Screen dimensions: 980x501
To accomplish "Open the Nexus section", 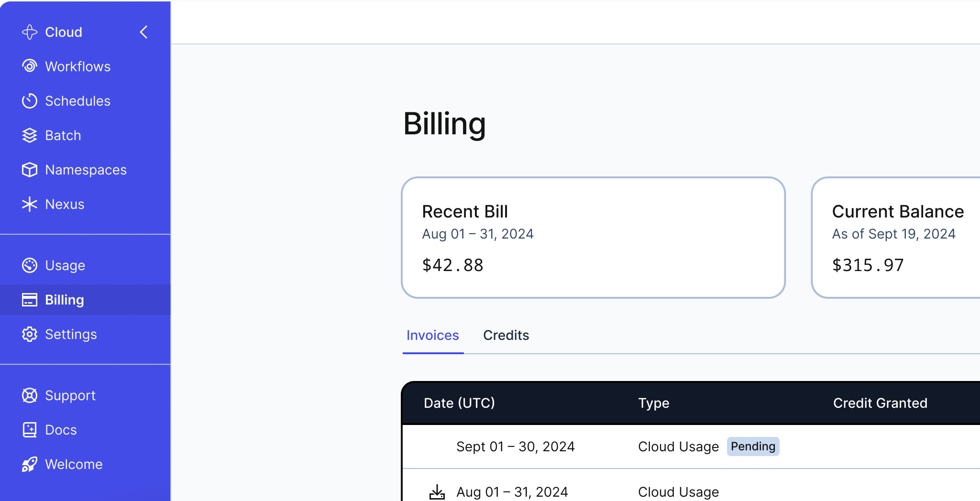I will (x=65, y=204).
